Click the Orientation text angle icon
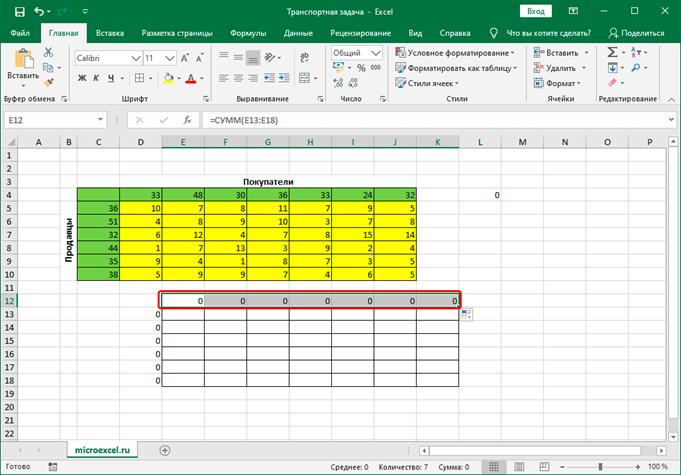 pyautogui.click(x=270, y=57)
